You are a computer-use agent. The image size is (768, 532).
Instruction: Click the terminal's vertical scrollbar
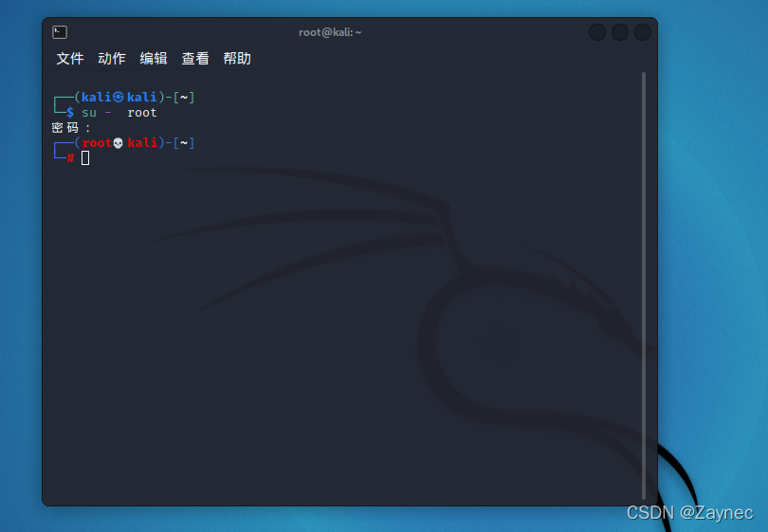pyautogui.click(x=644, y=285)
